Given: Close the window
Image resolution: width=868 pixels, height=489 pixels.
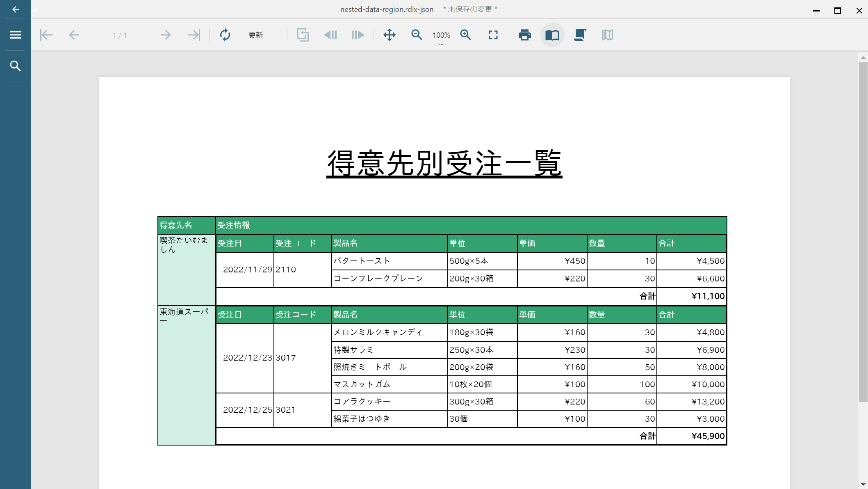Looking at the screenshot, I should [859, 10].
